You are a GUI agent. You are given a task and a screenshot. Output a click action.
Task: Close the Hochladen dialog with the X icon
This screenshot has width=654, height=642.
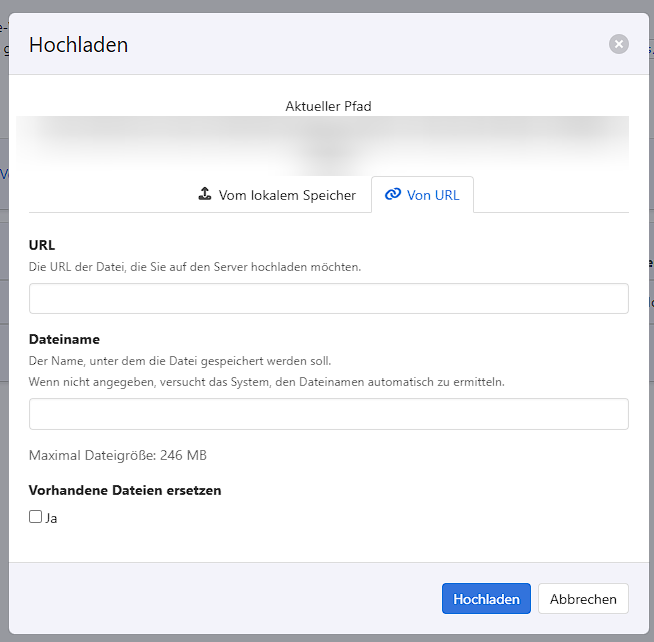(619, 44)
